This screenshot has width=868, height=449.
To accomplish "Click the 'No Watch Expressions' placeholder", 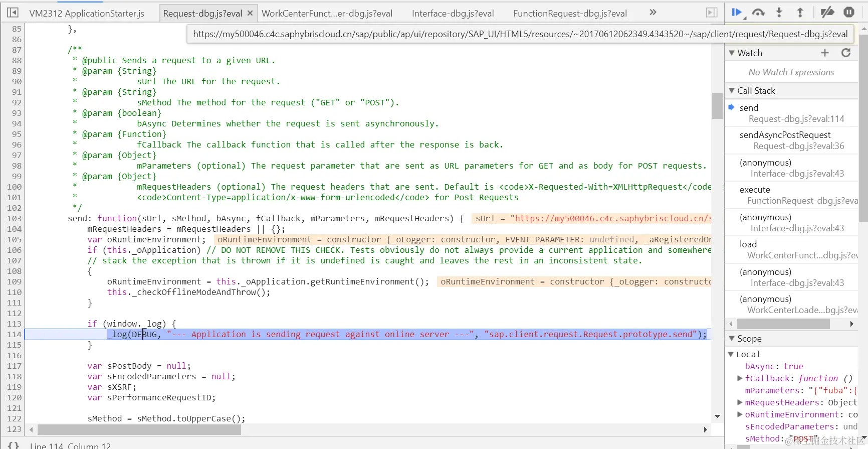I will click(x=791, y=72).
